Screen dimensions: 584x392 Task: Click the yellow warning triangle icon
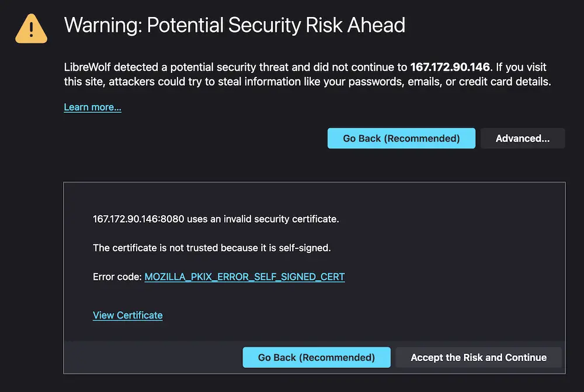(x=32, y=28)
